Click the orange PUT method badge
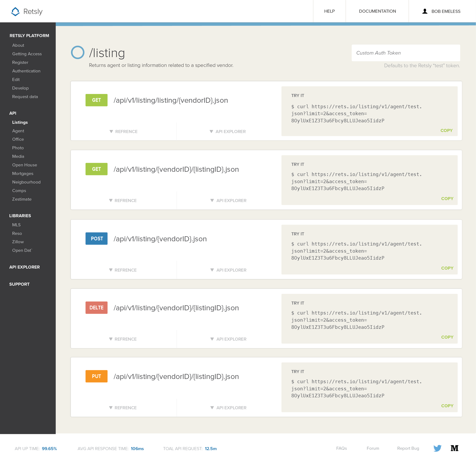Image resolution: width=476 pixels, height=464 pixels. click(96, 376)
